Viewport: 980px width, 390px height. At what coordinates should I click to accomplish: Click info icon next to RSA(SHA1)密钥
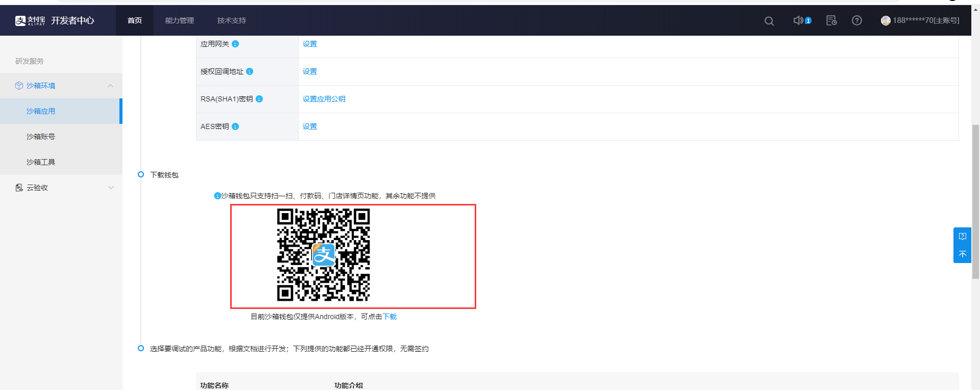coord(259,99)
